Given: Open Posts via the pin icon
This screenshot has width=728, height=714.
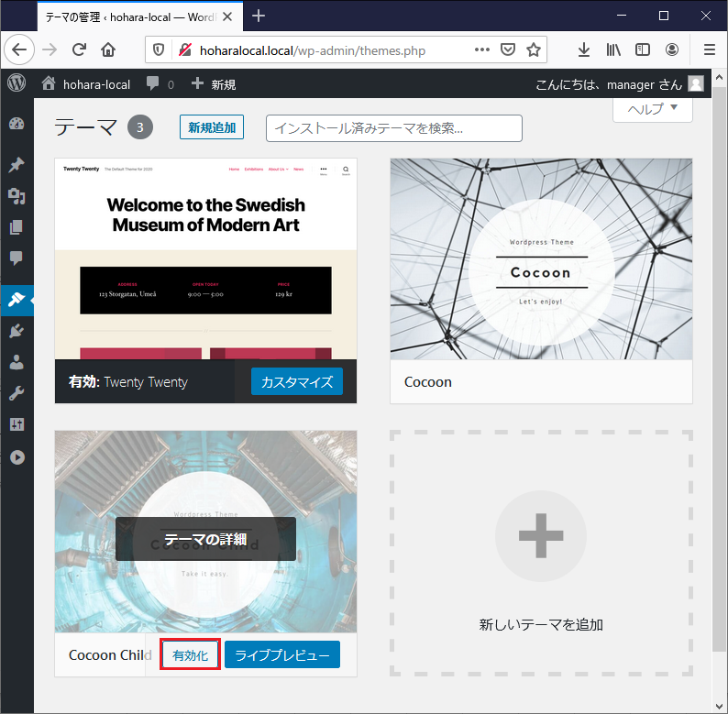Looking at the screenshot, I should (17, 165).
